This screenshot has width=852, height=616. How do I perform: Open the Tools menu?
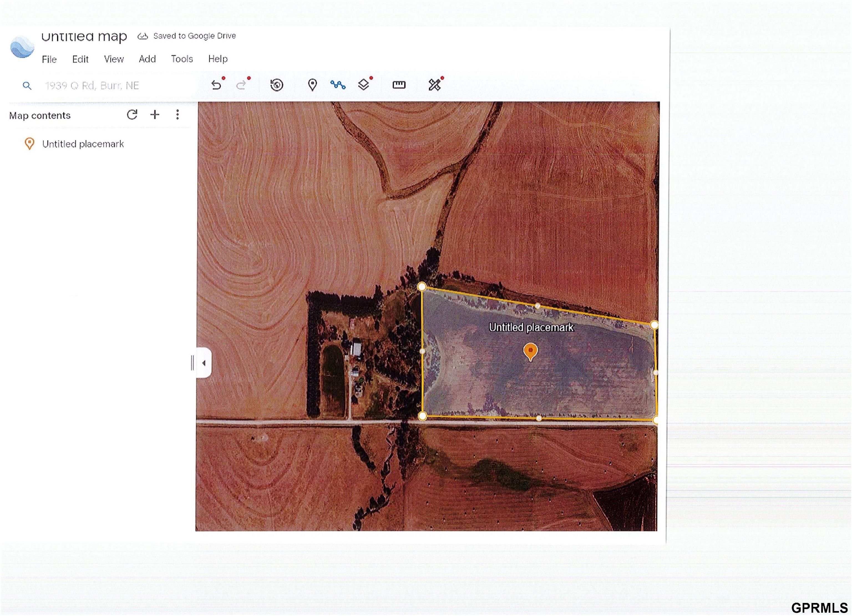click(182, 59)
